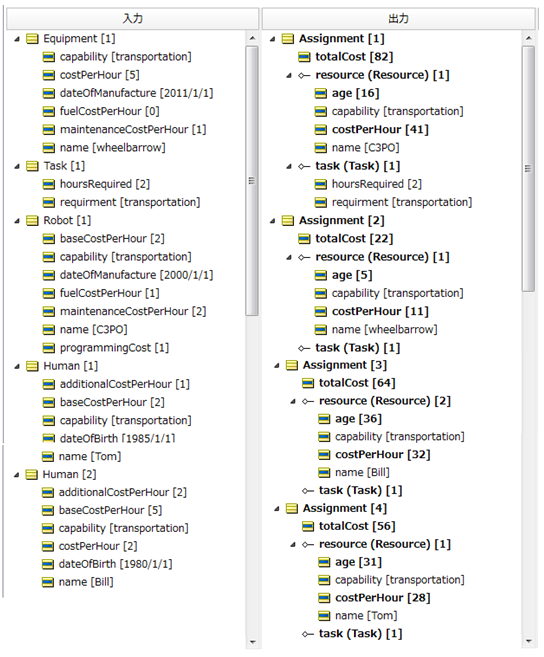The height and width of the screenshot is (657, 544).
Task: Collapse the Task [1] input node
Action: pyautogui.click(x=17, y=166)
